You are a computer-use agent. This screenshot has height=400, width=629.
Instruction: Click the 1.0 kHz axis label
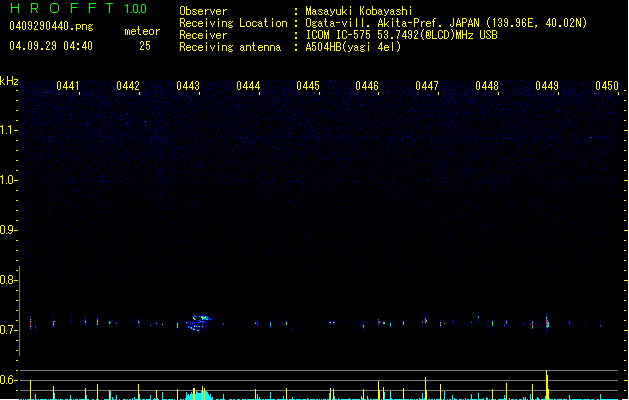[9, 180]
